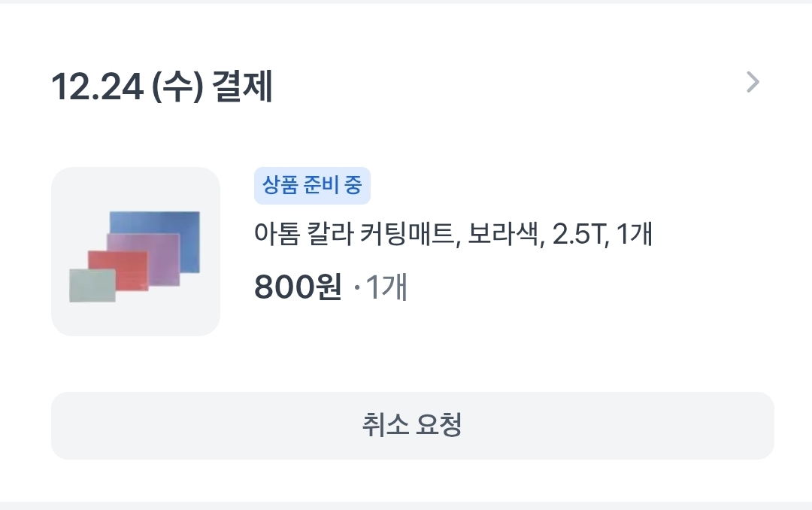Open the 아톰 칼라 커팅매트 product title

453,234
